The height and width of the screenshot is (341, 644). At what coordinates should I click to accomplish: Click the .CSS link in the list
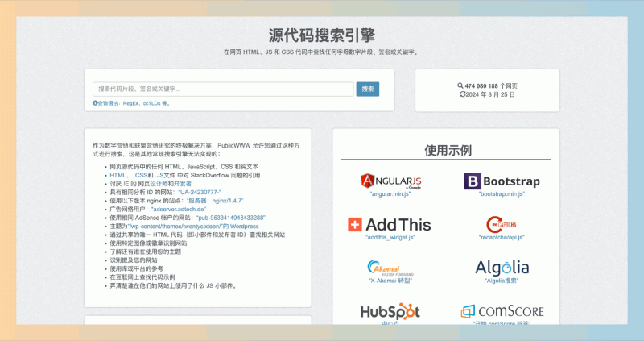pos(140,175)
